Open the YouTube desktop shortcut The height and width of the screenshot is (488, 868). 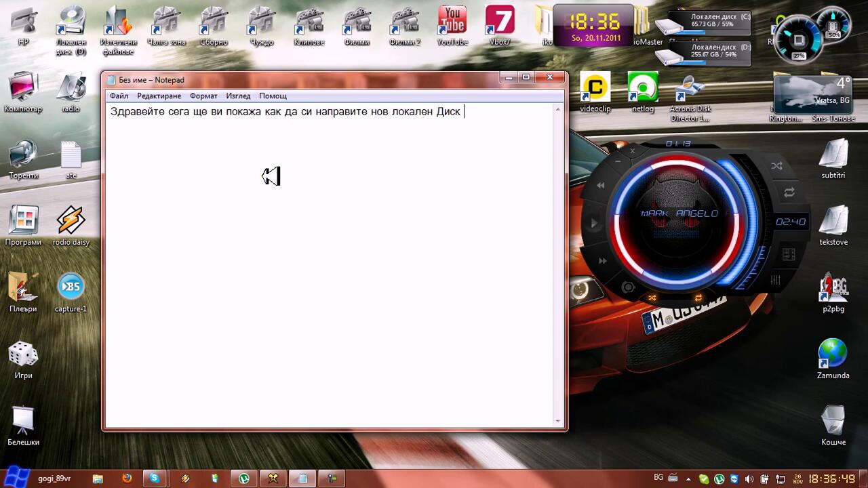click(452, 26)
